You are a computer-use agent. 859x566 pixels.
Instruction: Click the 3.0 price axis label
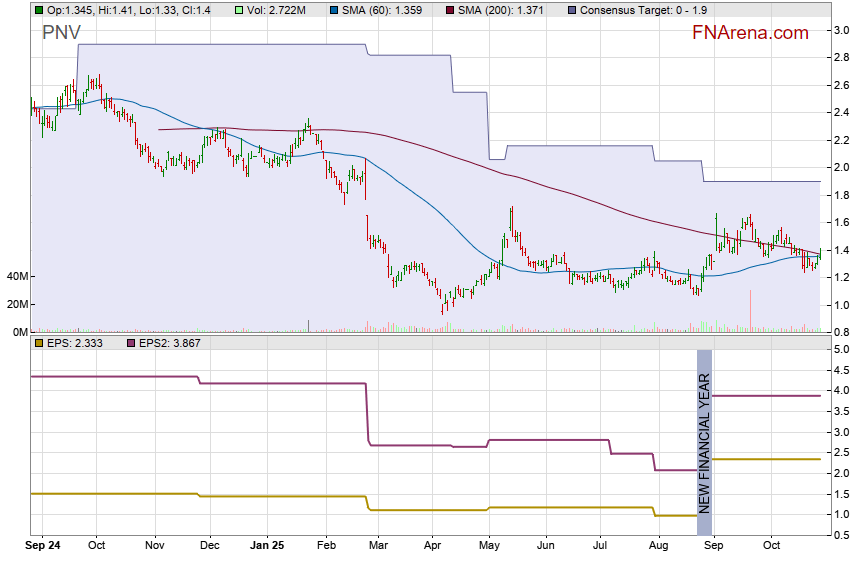pos(841,30)
